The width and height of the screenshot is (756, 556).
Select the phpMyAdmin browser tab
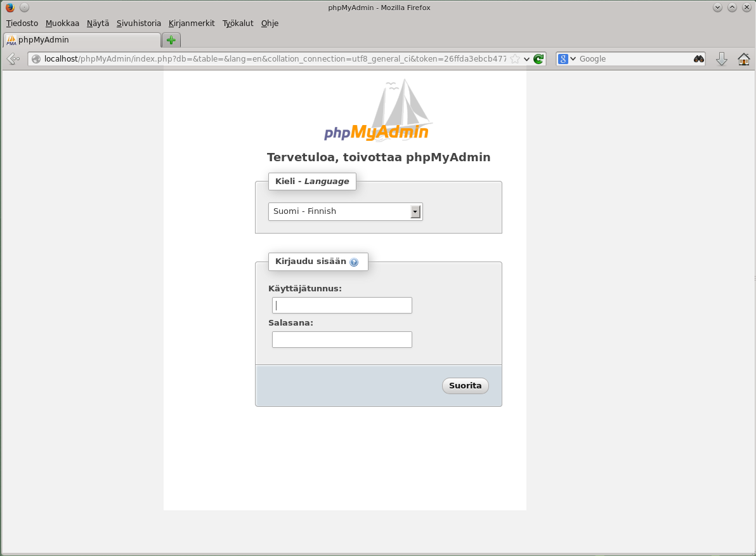point(82,40)
